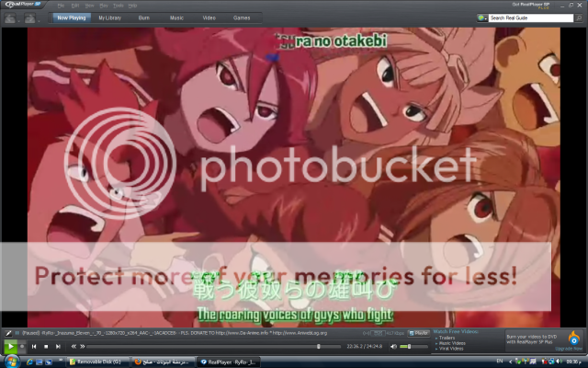Click the Forward navigation arrow
The image size is (588, 368).
tap(29, 17)
